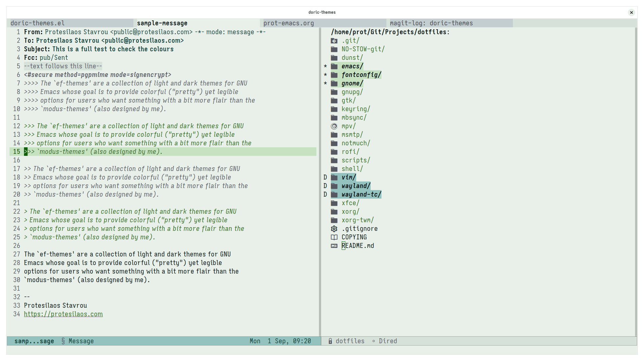This screenshot has height=361, width=644.
Task: Click the From: header line on line 1
Action: (145, 32)
